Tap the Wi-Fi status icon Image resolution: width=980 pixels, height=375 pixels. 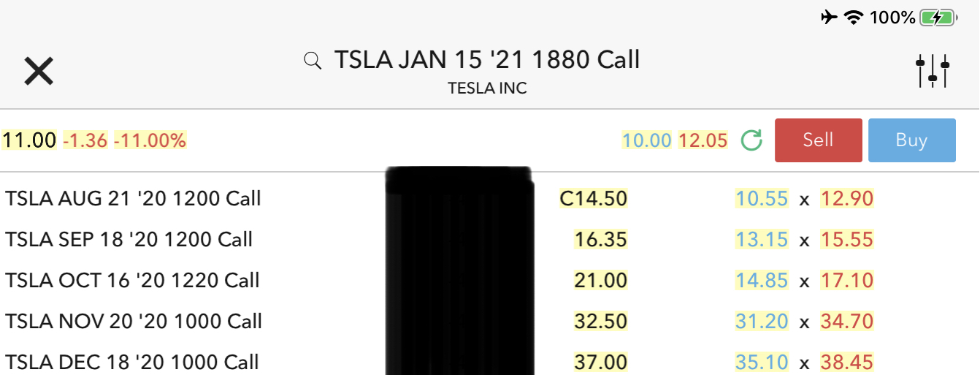click(853, 18)
